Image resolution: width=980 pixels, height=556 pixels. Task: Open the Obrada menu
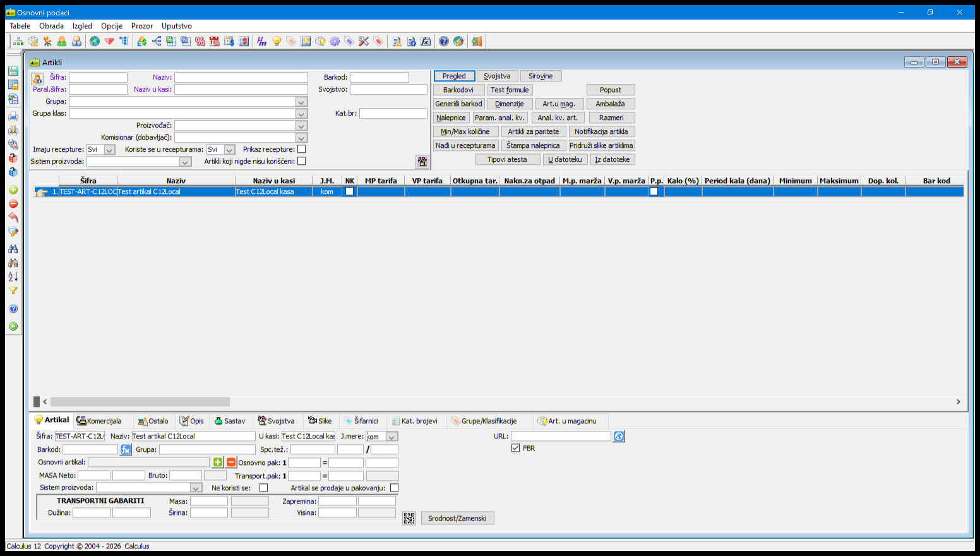51,26
